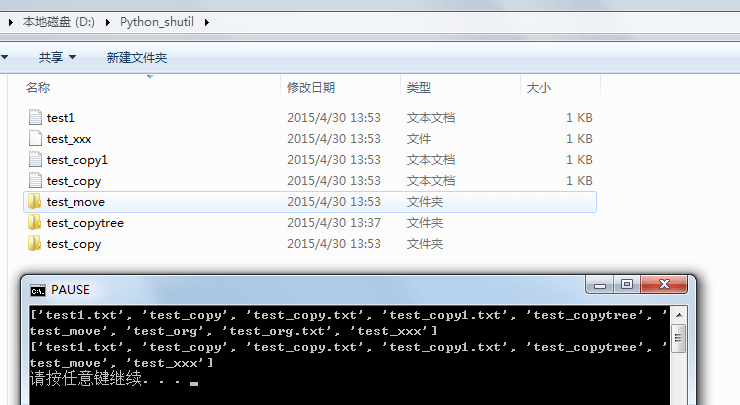Select the test1 text file icon
The image size is (740, 405).
click(x=35, y=118)
